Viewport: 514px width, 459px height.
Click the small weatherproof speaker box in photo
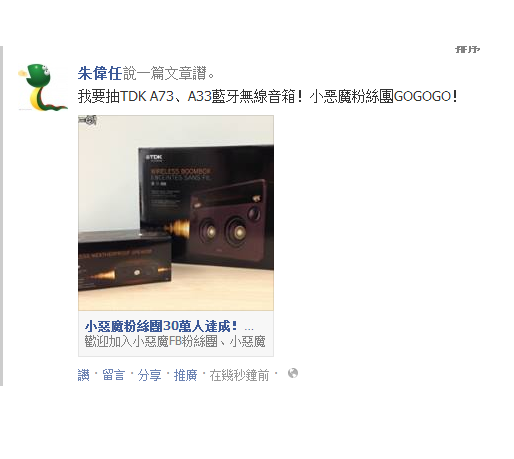click(x=125, y=262)
